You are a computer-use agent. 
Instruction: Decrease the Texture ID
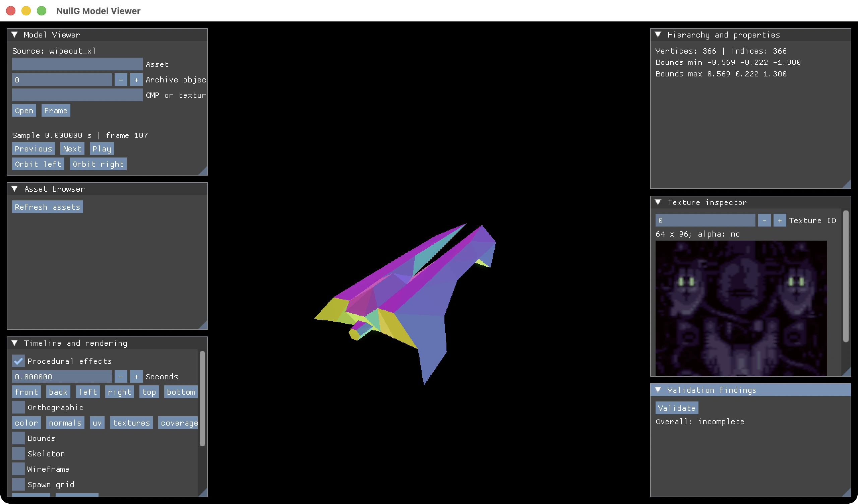[764, 220]
